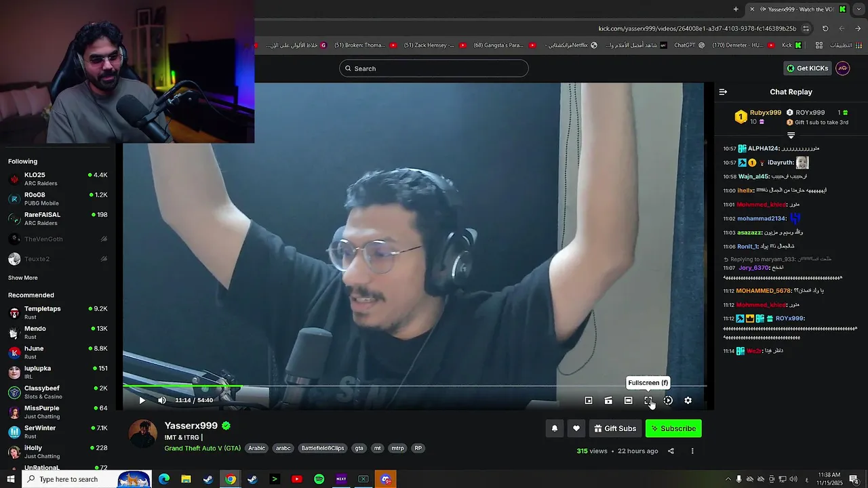The image size is (868, 488).
Task: Toggle theater mode on the player
Action: 628,401
